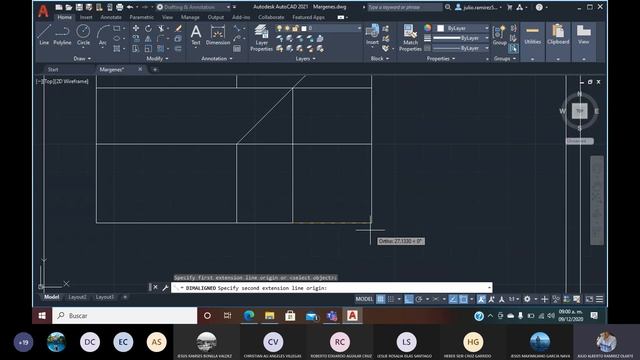The width and height of the screenshot is (640, 360).
Task: Choose the Rotate tool in Modify panel
Action: point(148,28)
